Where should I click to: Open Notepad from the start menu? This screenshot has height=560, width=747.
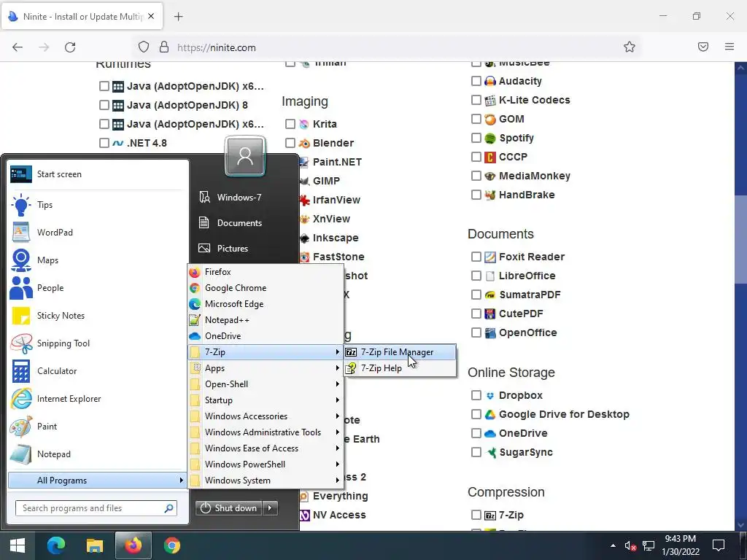point(97,454)
